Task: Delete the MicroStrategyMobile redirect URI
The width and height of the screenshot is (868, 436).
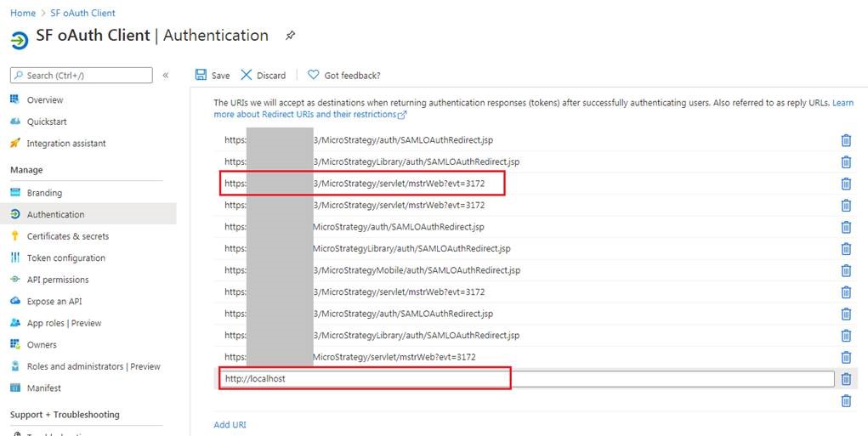Action: point(846,270)
